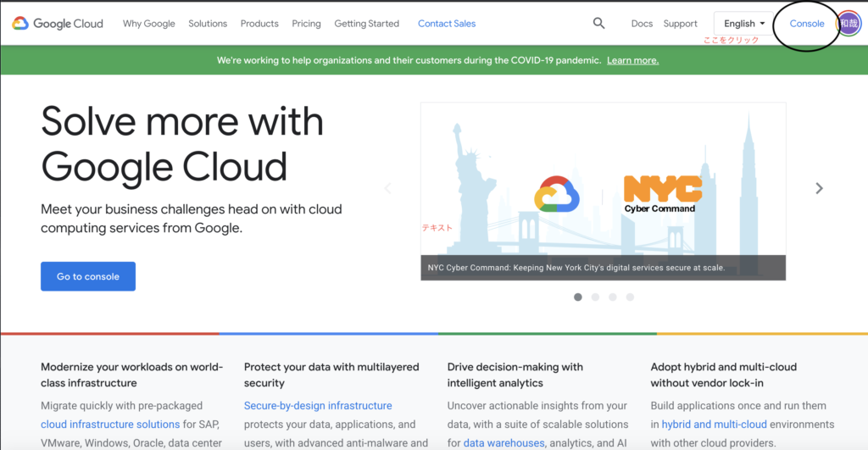Click Modernize your workloads heading

coord(131,375)
